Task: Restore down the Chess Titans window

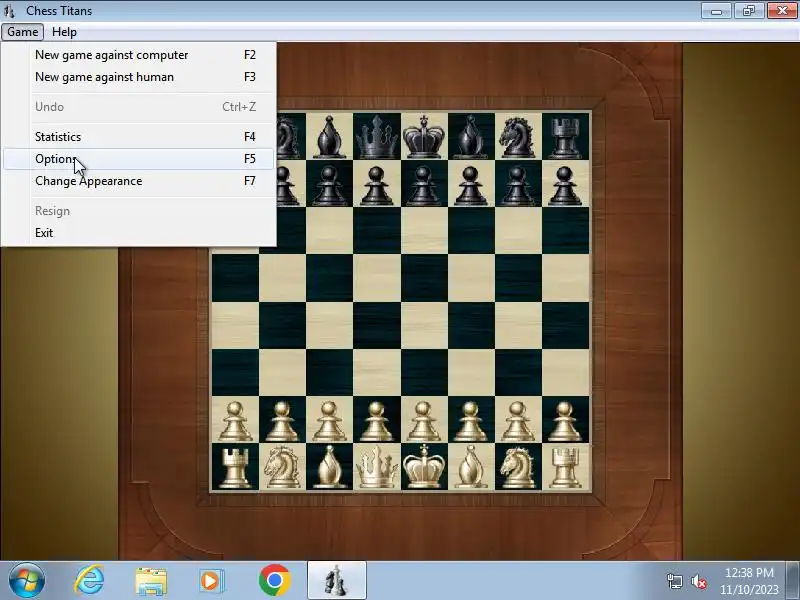Action: tap(748, 10)
